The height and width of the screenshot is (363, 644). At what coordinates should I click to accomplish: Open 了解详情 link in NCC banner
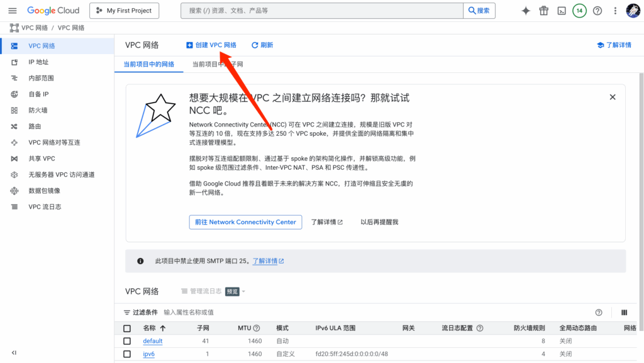pyautogui.click(x=326, y=222)
